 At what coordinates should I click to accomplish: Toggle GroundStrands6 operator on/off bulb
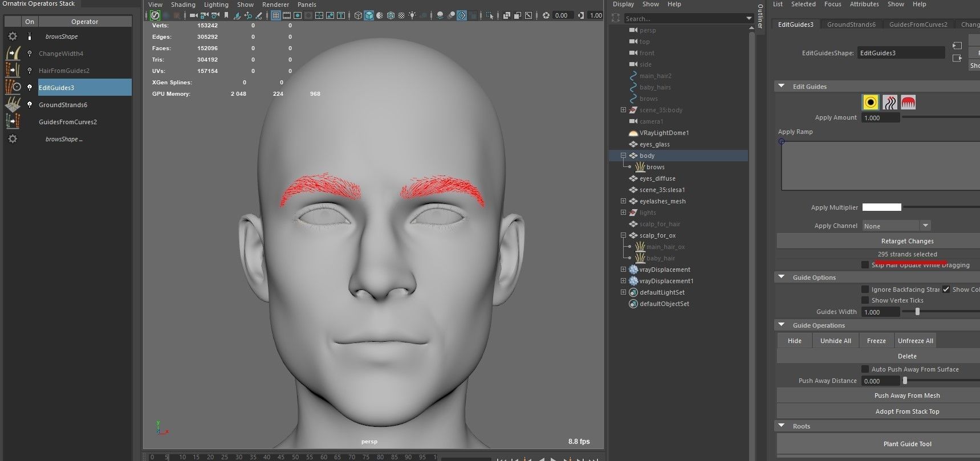tap(30, 105)
